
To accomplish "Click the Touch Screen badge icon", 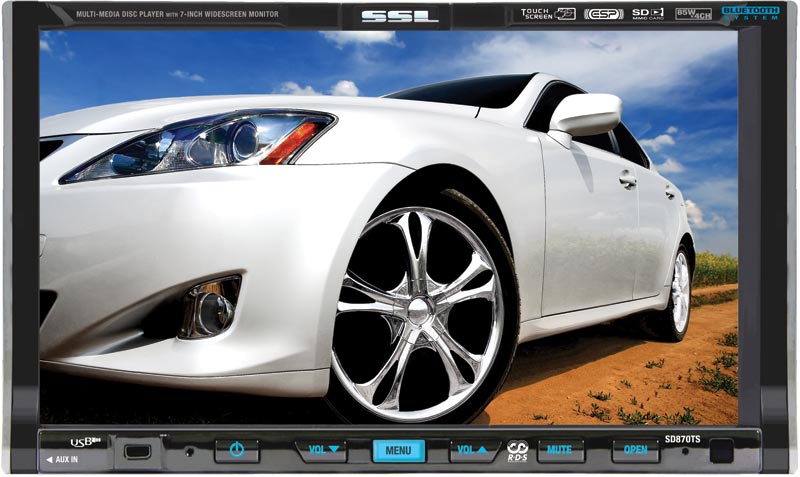I will click(x=548, y=14).
